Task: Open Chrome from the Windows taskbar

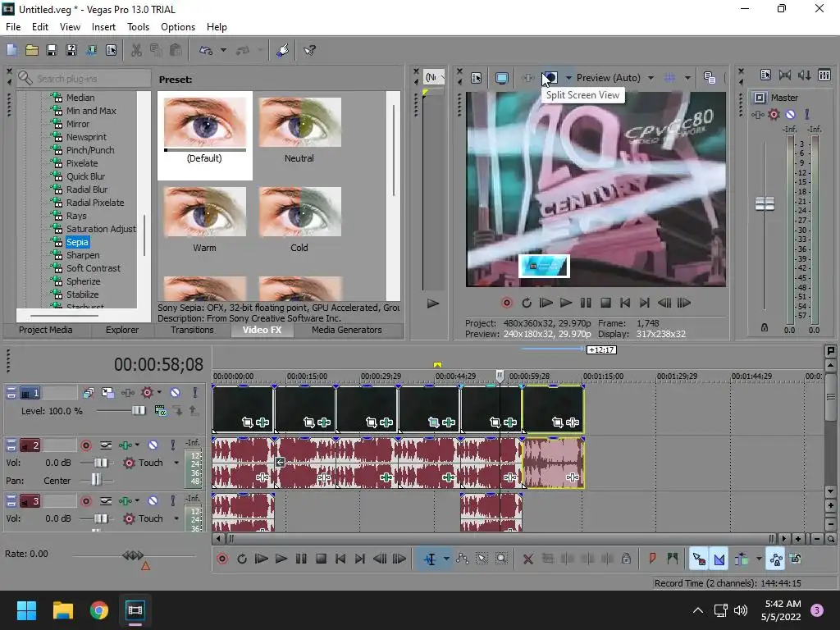Action: (99, 610)
